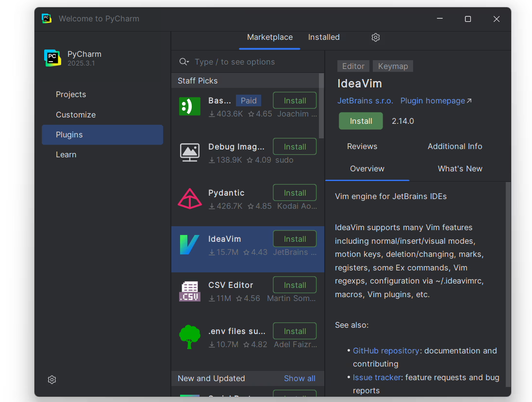Switch to the Installed tab
Viewport: 532px width, 402px height.
[324, 37]
